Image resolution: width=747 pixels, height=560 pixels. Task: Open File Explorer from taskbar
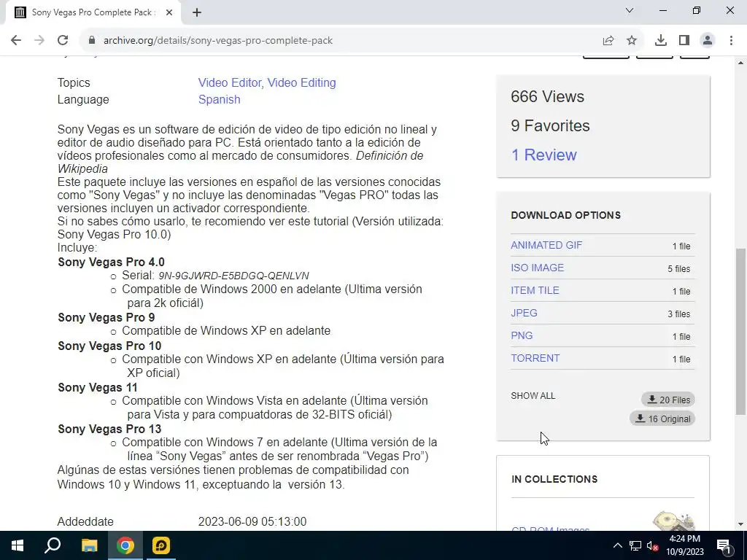click(x=89, y=545)
